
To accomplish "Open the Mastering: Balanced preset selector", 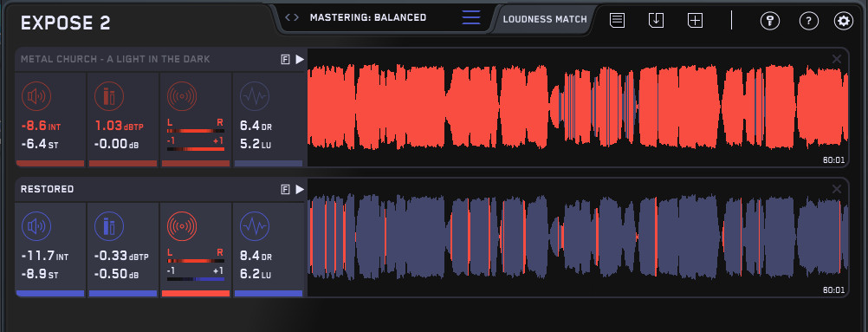I will 368,17.
